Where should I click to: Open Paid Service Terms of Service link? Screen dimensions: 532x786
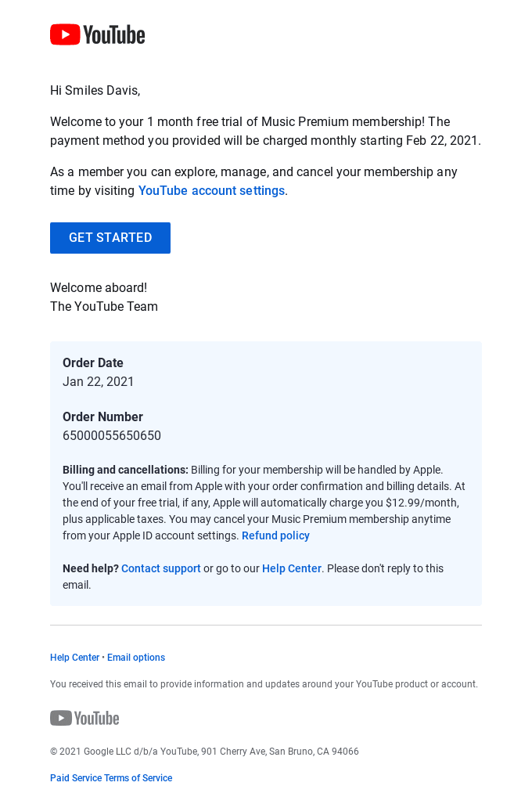[111, 777]
